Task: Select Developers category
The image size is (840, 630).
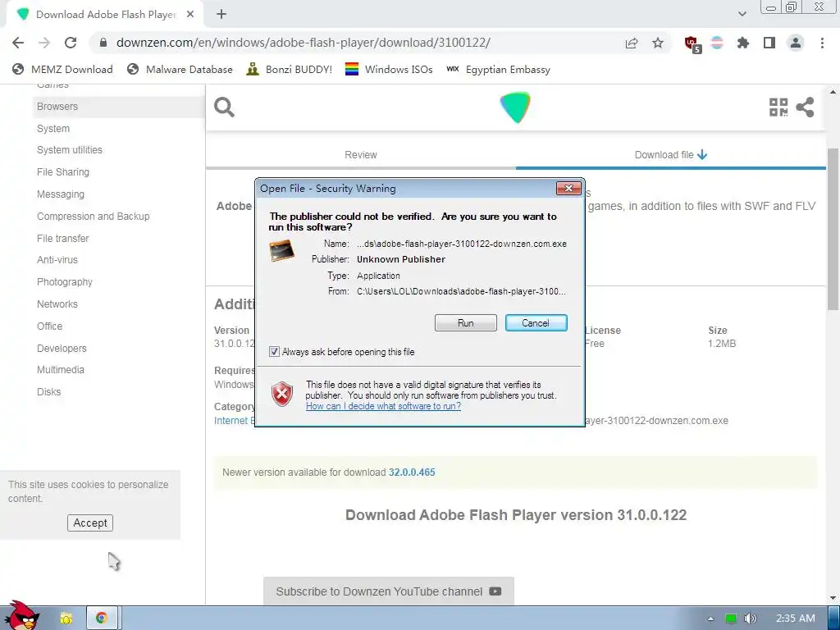Action: pos(62,348)
